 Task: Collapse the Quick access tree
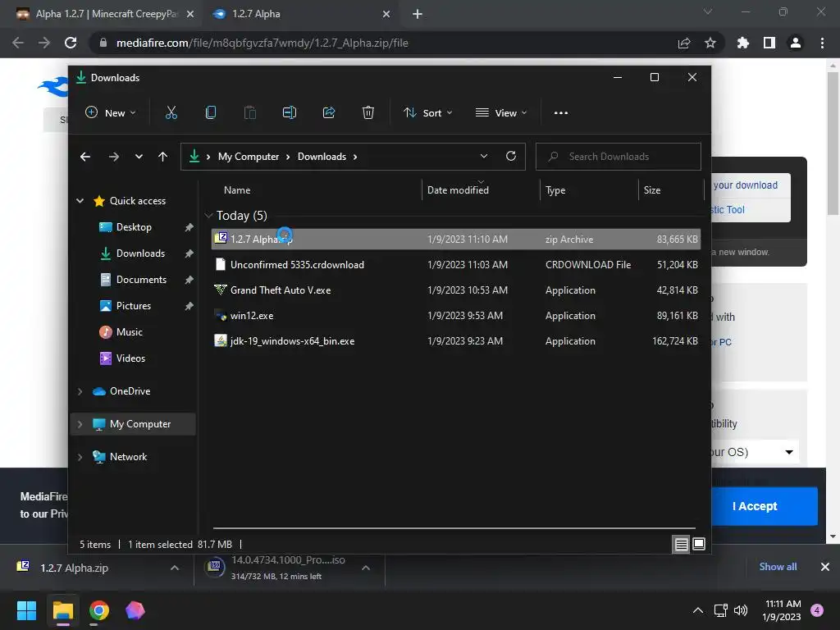[80, 201]
